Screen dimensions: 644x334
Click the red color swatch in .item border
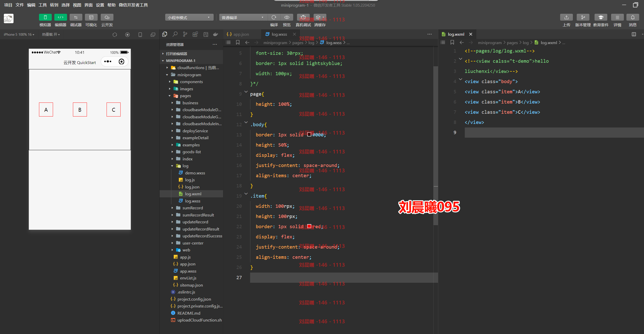pyautogui.click(x=309, y=226)
